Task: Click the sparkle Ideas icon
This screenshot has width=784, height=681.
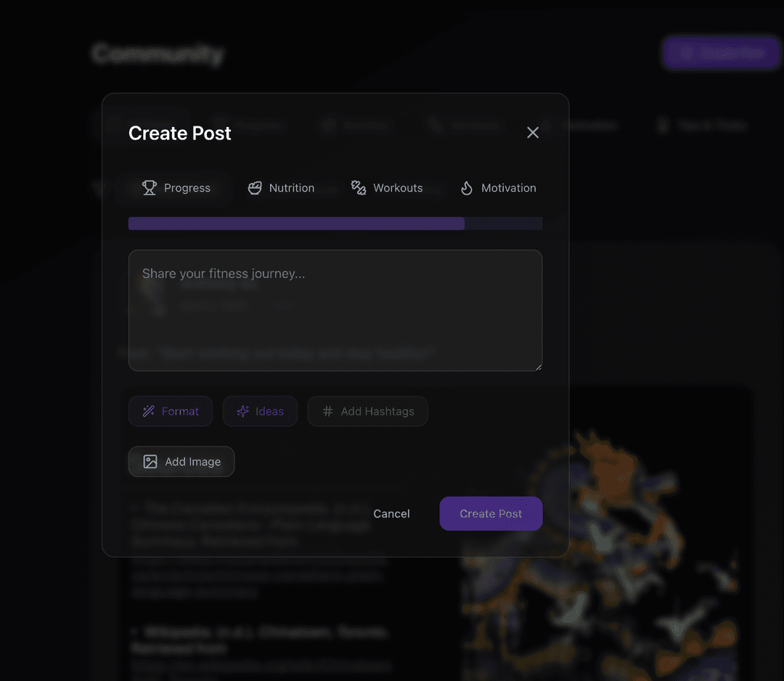Action: tap(243, 411)
